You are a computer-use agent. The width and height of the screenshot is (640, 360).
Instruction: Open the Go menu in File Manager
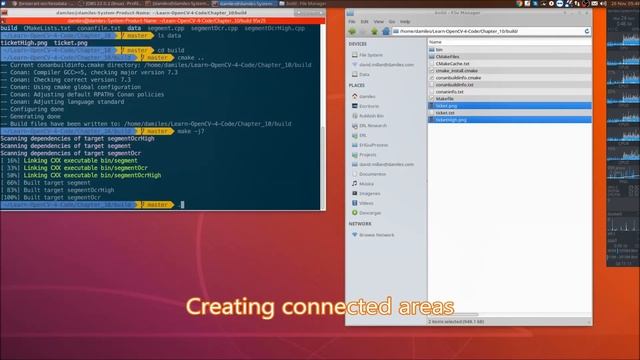[392, 22]
